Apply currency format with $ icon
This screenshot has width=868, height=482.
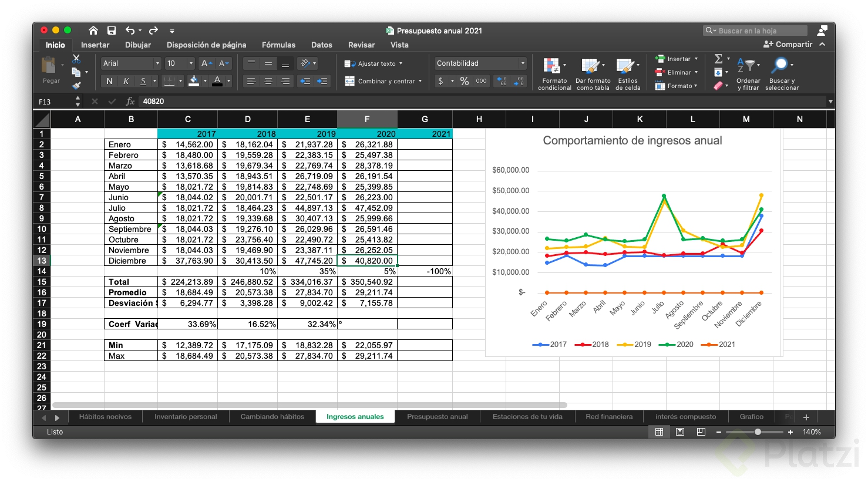[441, 81]
